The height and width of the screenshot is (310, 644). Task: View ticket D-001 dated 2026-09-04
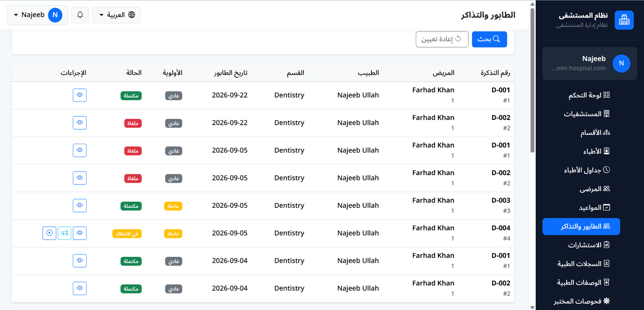(x=80, y=260)
